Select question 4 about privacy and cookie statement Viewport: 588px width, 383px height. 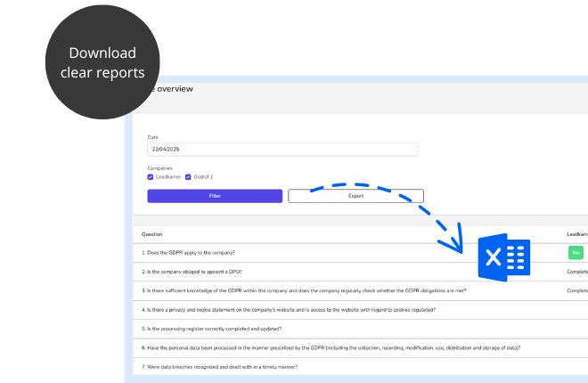click(289, 310)
